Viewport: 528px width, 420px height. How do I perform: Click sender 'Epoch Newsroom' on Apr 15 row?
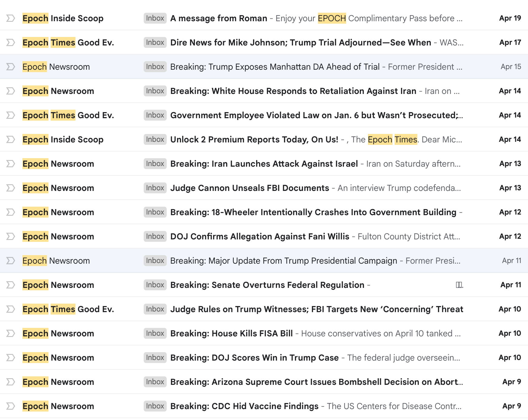[56, 67]
